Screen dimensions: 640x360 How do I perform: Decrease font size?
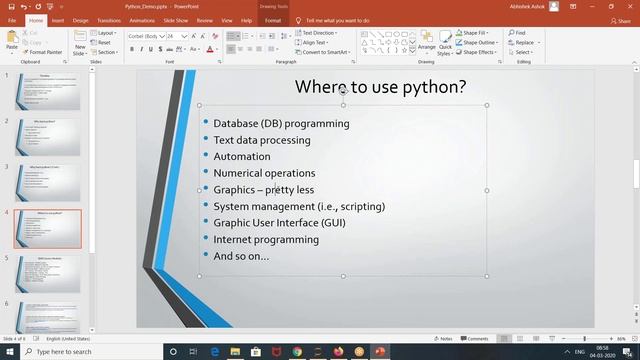[203, 36]
